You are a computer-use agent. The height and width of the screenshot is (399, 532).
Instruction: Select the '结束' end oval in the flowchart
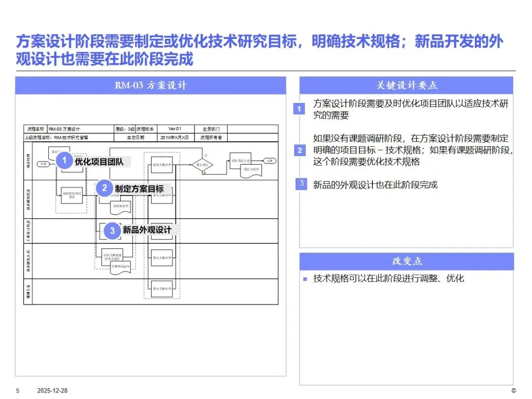tap(270, 161)
